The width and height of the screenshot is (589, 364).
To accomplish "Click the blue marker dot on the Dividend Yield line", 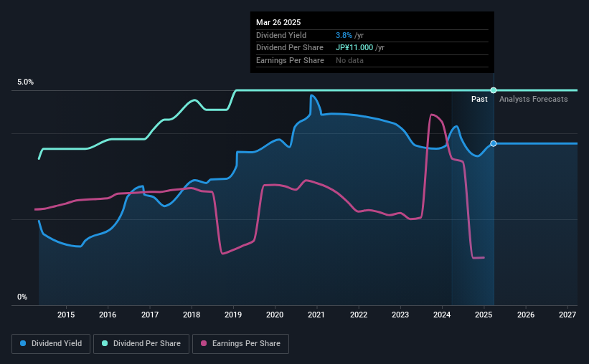I will click(x=494, y=143).
